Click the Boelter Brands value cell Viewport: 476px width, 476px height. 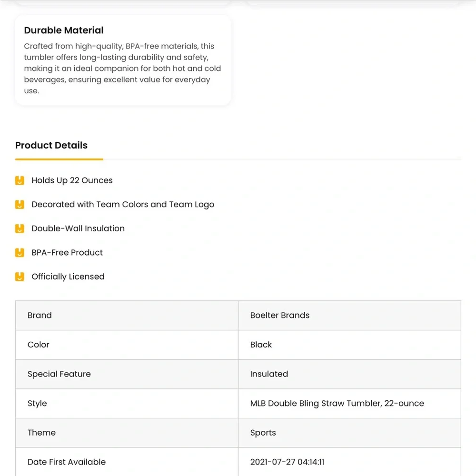[x=349, y=316]
